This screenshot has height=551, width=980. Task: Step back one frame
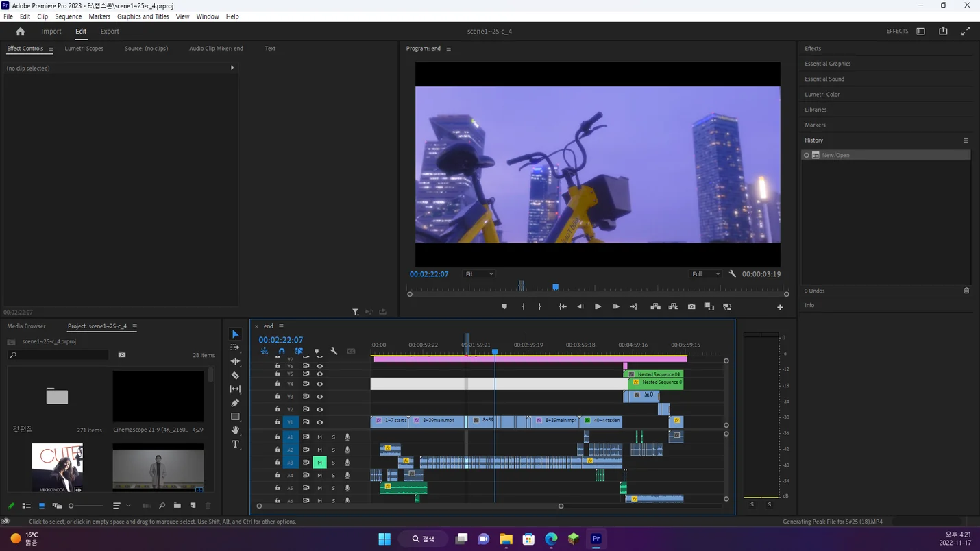point(580,307)
